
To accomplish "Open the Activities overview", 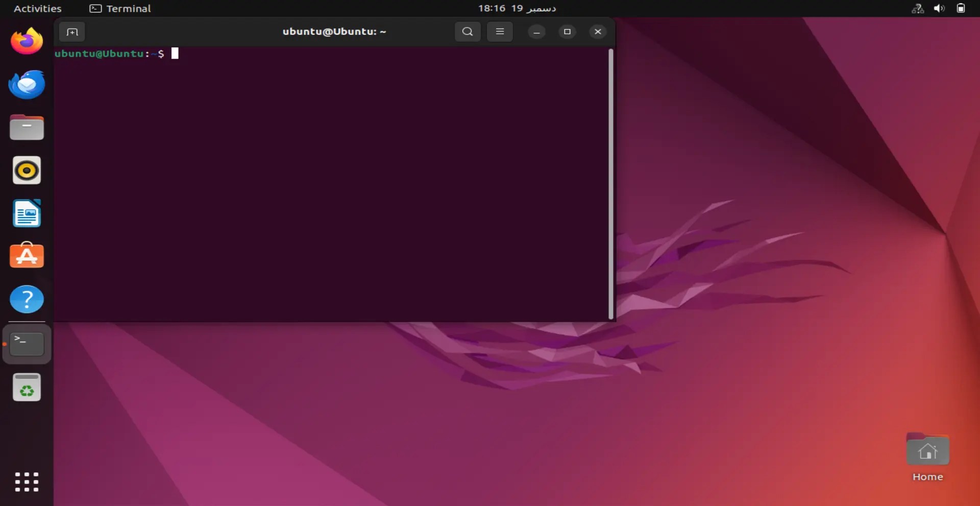I will click(37, 8).
